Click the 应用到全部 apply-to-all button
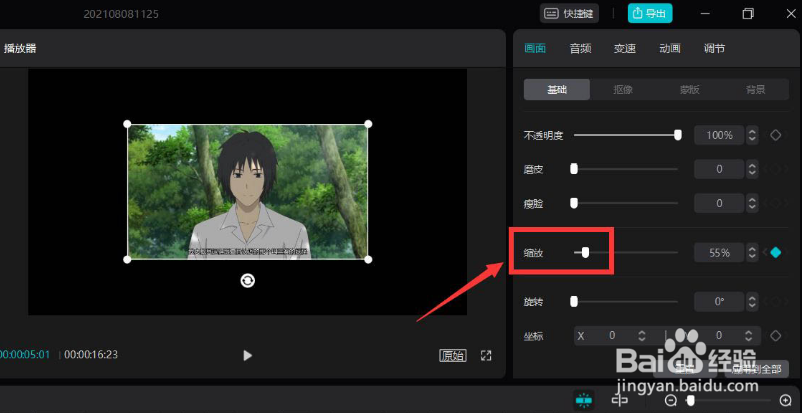 [756, 369]
